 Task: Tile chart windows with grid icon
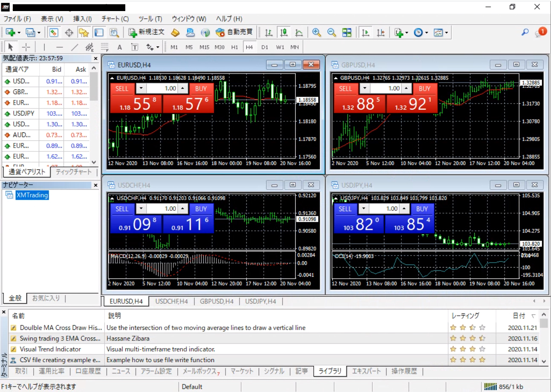[347, 32]
